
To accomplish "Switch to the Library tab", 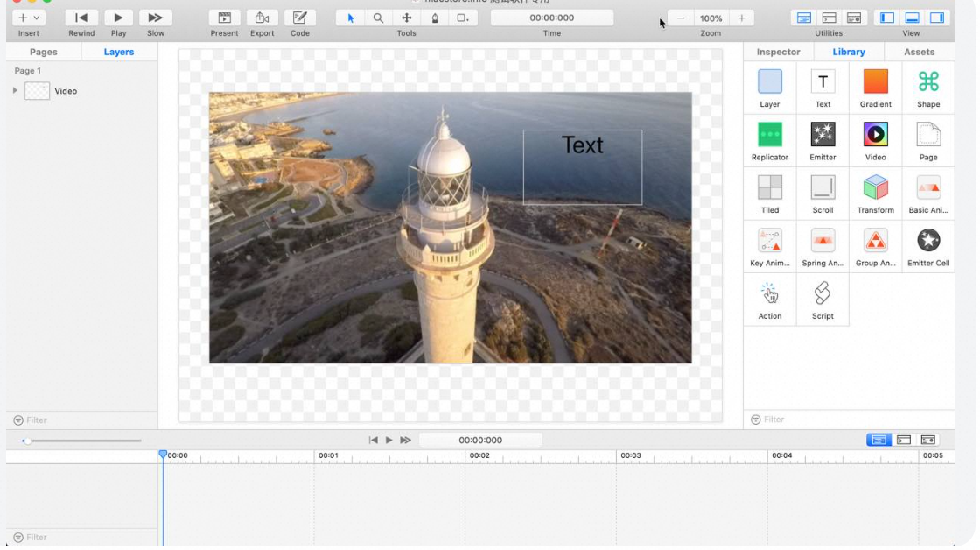I will point(849,52).
